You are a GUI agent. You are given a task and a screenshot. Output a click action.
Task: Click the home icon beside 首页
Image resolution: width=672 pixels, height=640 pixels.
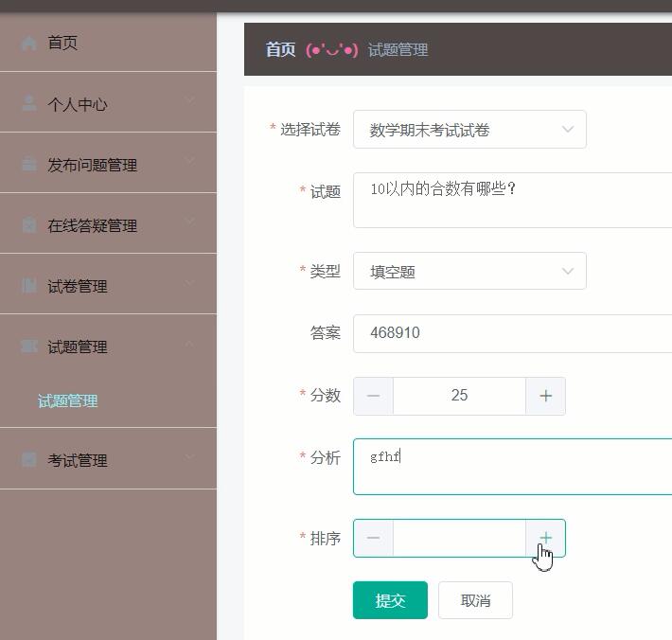point(28,44)
